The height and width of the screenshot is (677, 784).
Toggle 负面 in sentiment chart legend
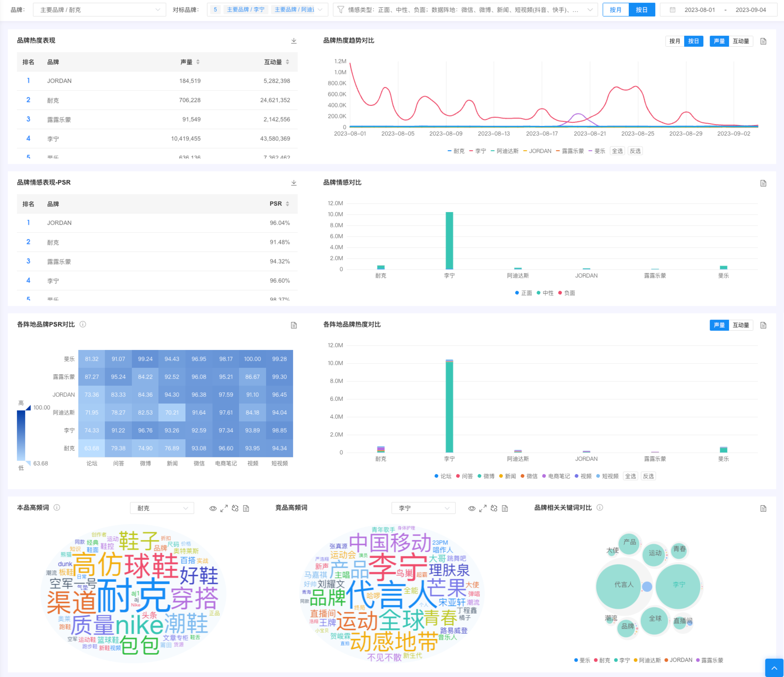pyautogui.click(x=566, y=293)
